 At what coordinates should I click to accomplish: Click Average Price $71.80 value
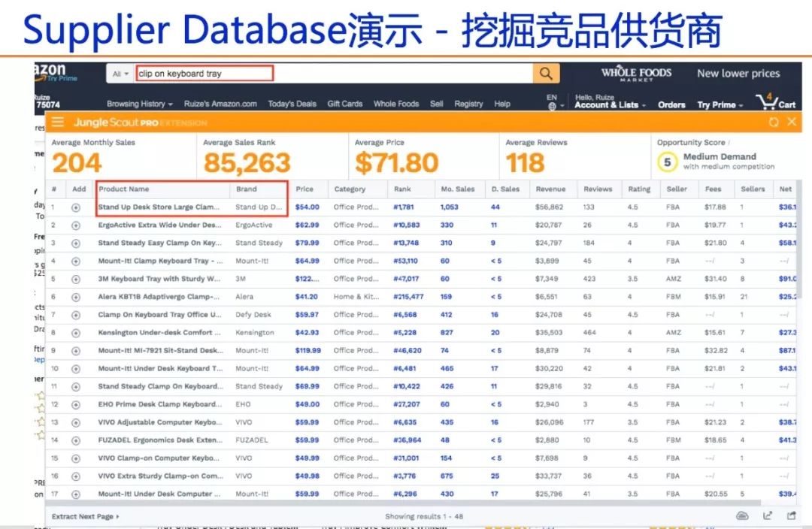[x=397, y=163]
